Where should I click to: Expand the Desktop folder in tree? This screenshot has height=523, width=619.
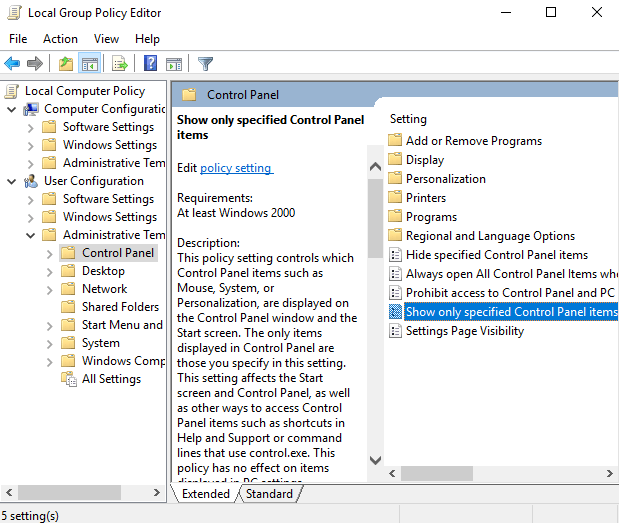49,272
